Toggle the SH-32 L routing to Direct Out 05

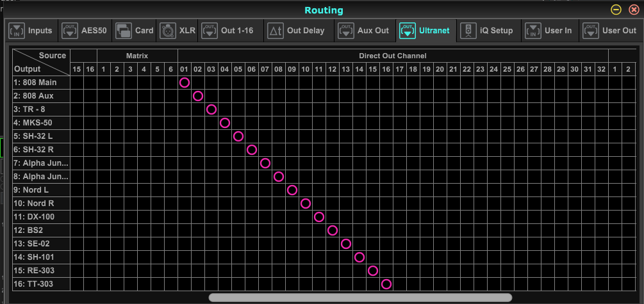pyautogui.click(x=238, y=136)
